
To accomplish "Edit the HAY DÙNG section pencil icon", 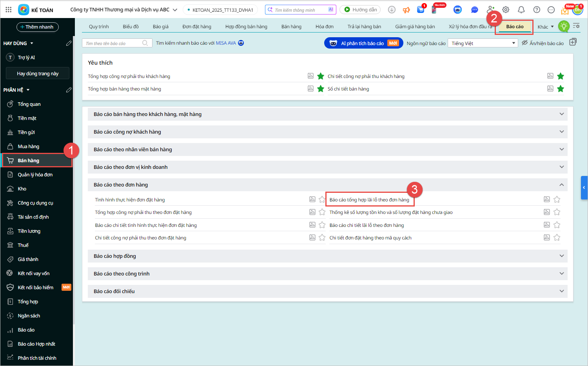I will click(69, 43).
